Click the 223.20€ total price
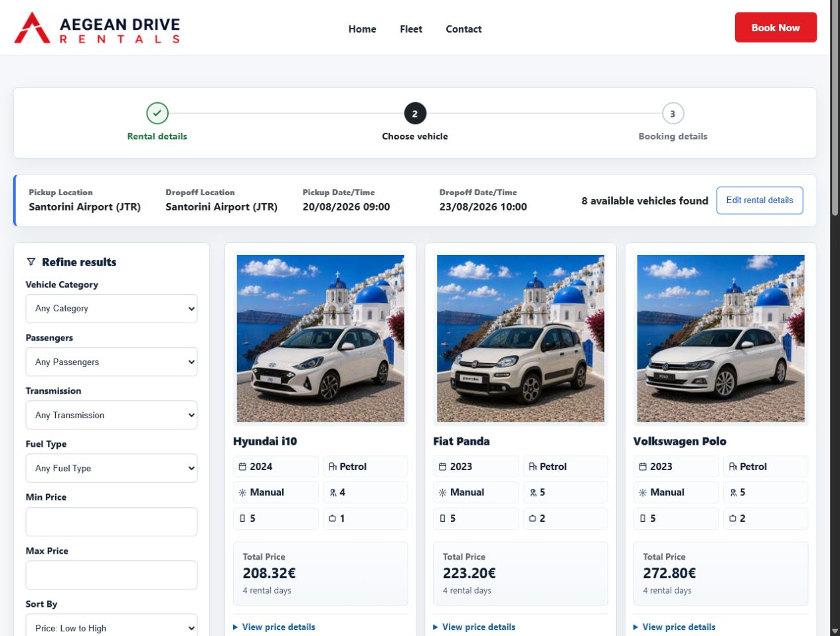The width and height of the screenshot is (840, 636). click(469, 573)
